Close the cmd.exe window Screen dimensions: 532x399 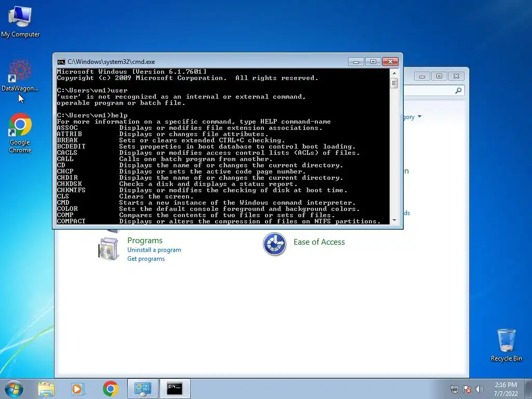[x=390, y=62]
